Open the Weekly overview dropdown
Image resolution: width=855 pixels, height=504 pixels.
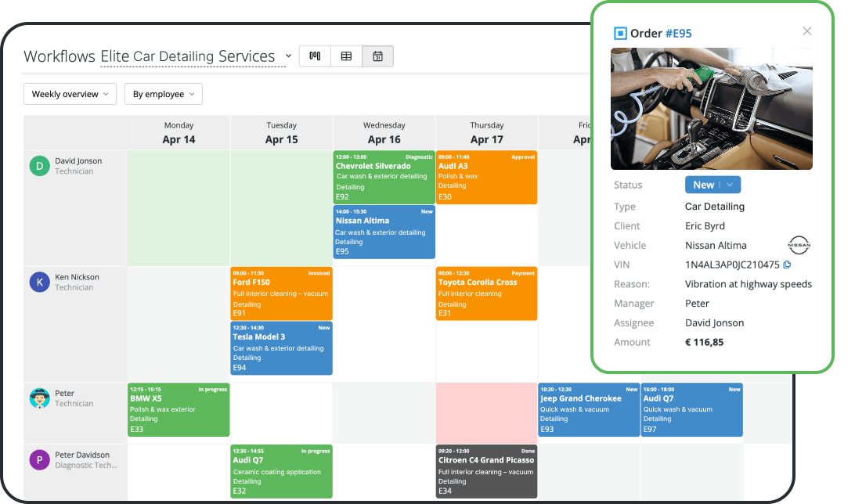click(70, 93)
